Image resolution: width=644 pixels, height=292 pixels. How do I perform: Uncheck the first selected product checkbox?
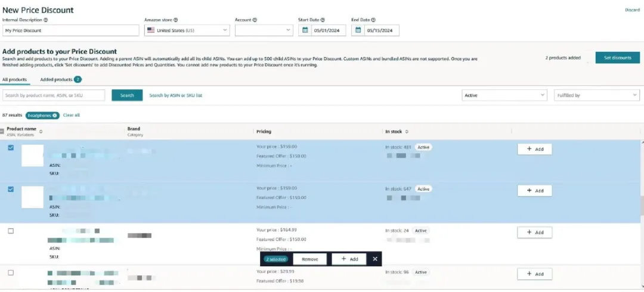(x=11, y=148)
